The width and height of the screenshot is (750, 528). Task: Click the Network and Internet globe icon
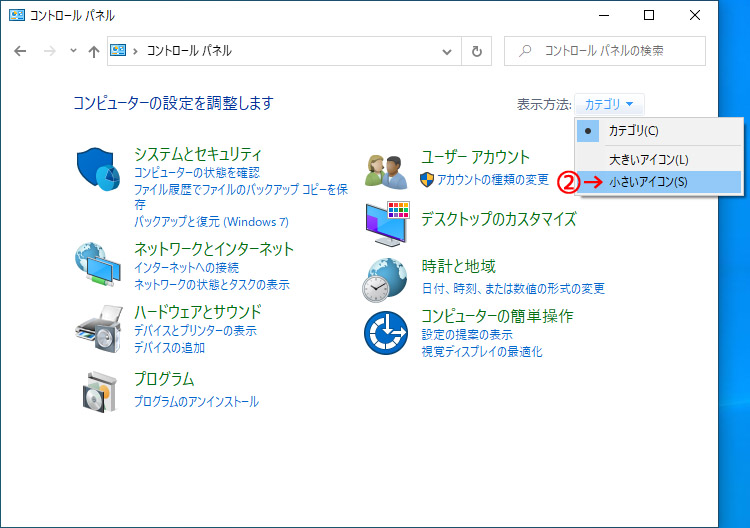(x=98, y=264)
